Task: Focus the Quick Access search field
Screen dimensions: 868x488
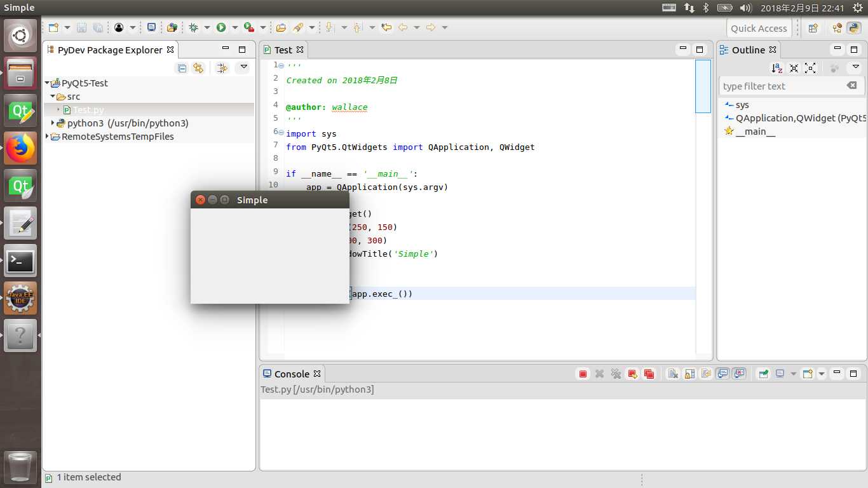Action: pyautogui.click(x=759, y=28)
